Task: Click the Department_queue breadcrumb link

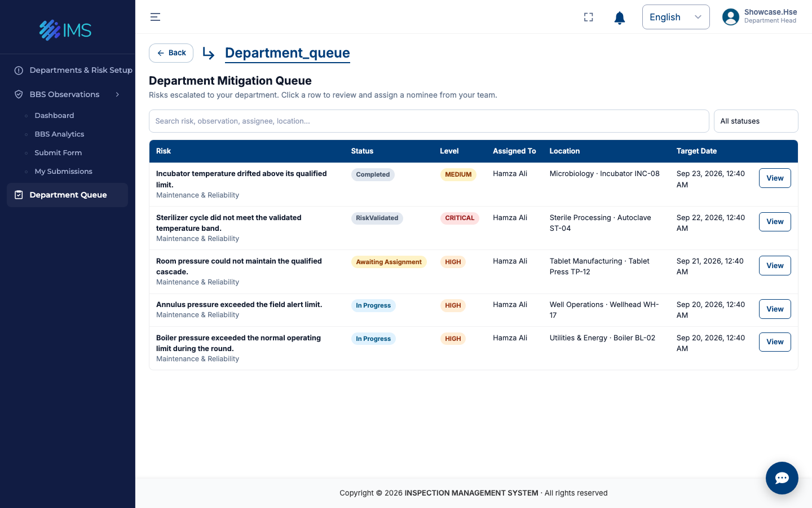Action: [x=288, y=53]
